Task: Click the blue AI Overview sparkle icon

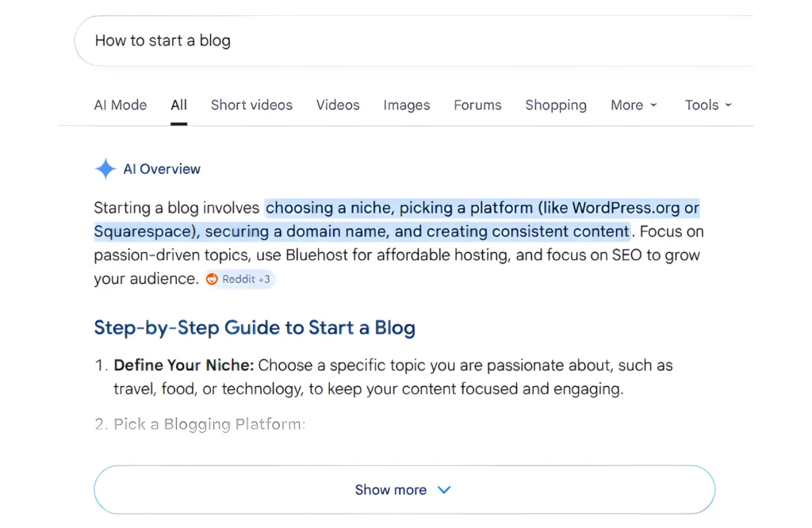Action: [105, 169]
